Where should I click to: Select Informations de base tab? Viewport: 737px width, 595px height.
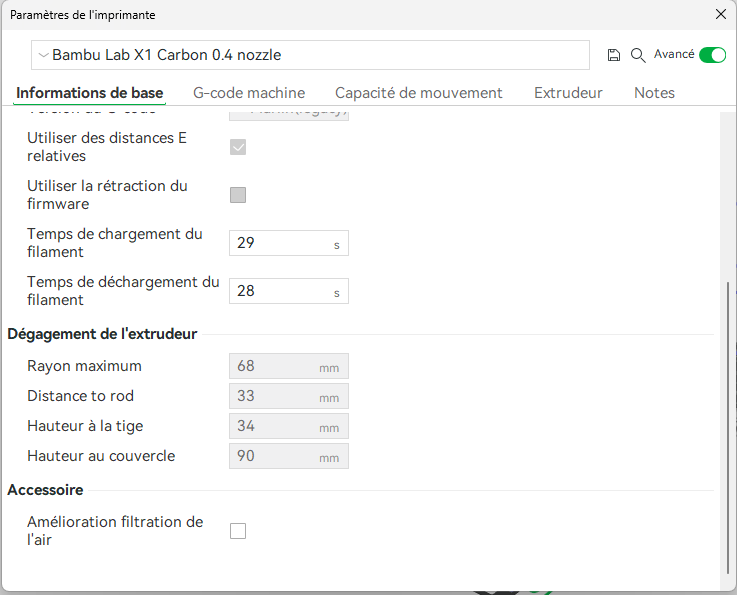coord(90,93)
